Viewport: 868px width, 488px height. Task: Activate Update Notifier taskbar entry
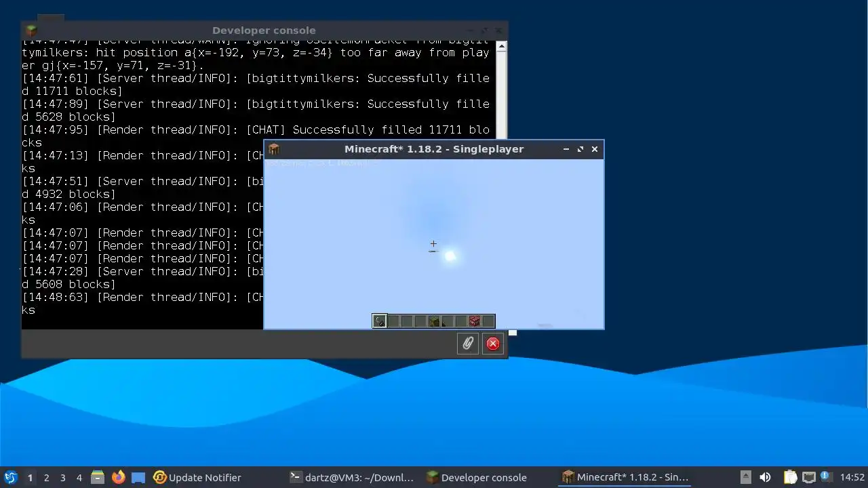pyautogui.click(x=197, y=477)
